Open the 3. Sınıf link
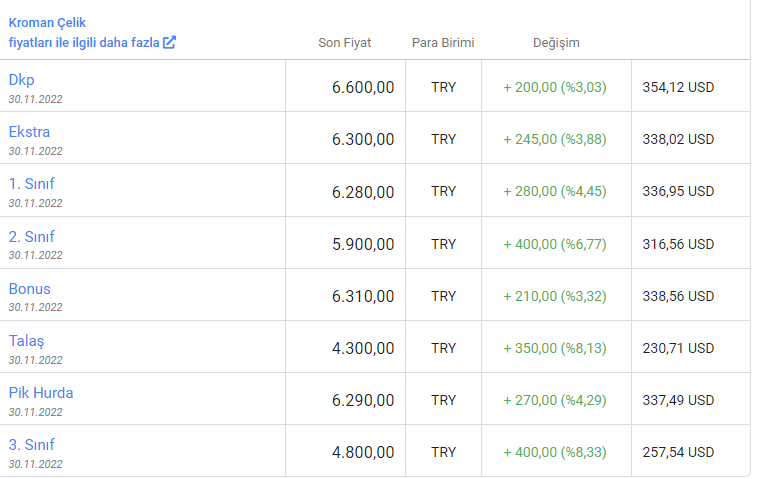Image resolution: width=757 pixels, height=479 pixels. pyautogui.click(x=32, y=444)
